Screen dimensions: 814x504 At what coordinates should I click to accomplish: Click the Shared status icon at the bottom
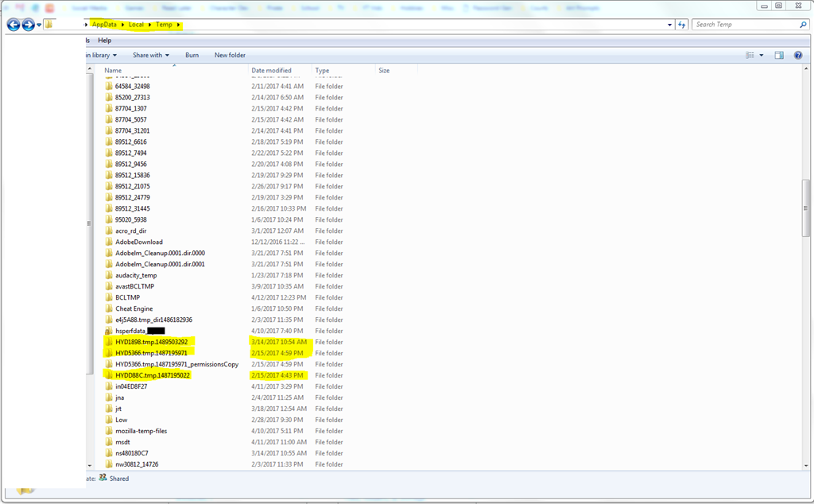pos(102,478)
